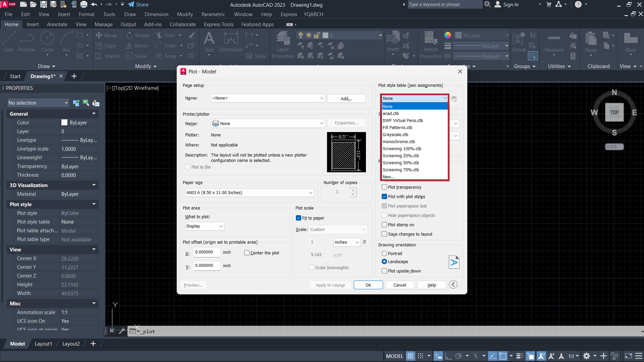The image size is (644, 362).
Task: Activate the Trim tool
Action: point(165,35)
